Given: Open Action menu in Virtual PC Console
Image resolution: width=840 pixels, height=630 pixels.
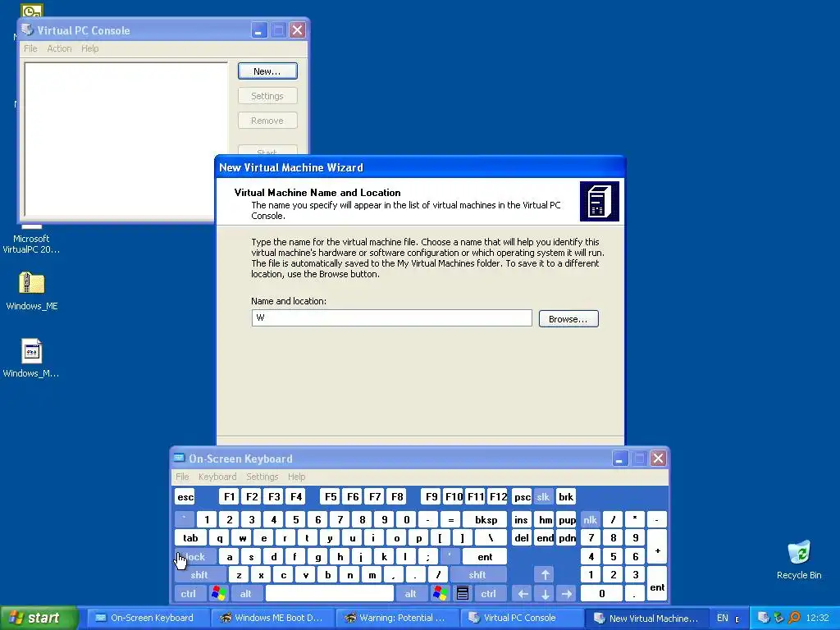Looking at the screenshot, I should 59,48.
